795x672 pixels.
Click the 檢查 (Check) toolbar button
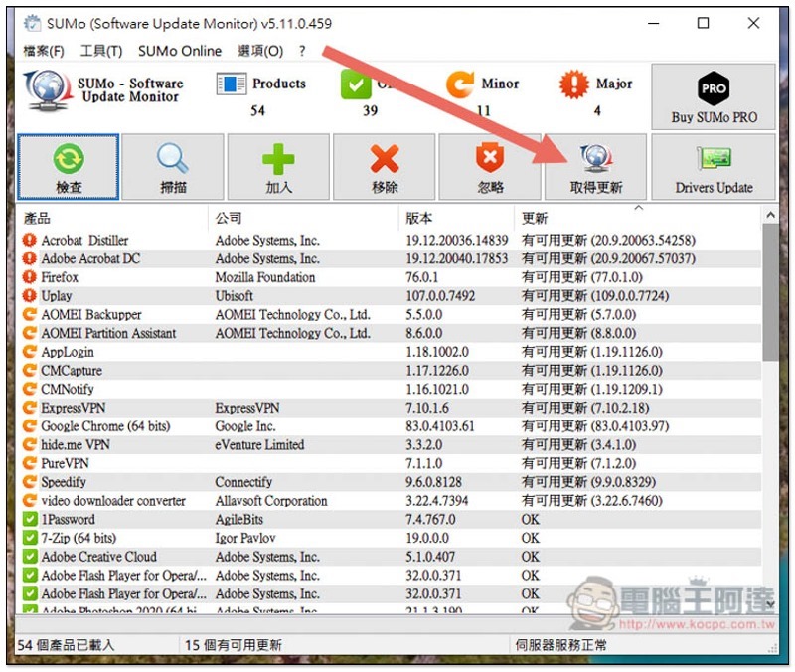(69, 167)
